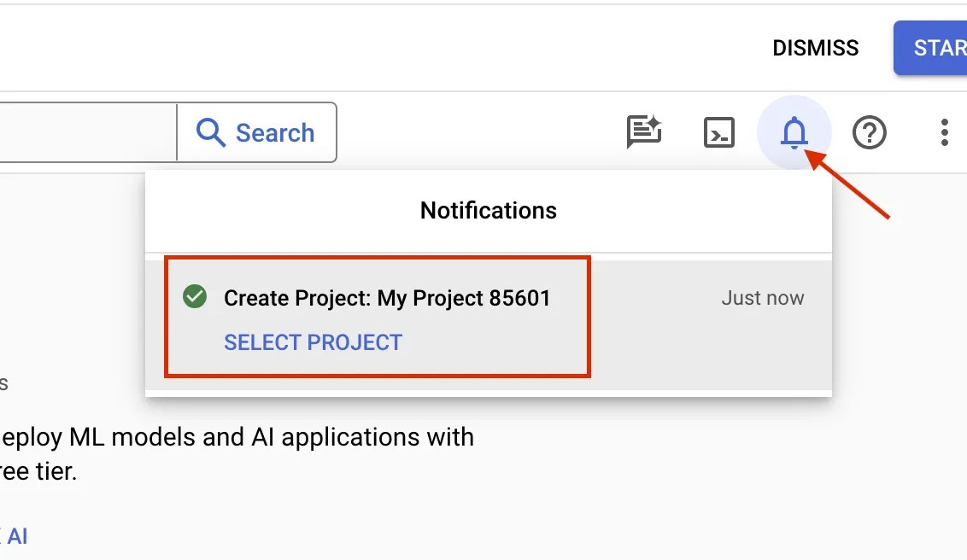Click the Notifications panel header title
The width and height of the screenshot is (967, 560).
(488, 211)
